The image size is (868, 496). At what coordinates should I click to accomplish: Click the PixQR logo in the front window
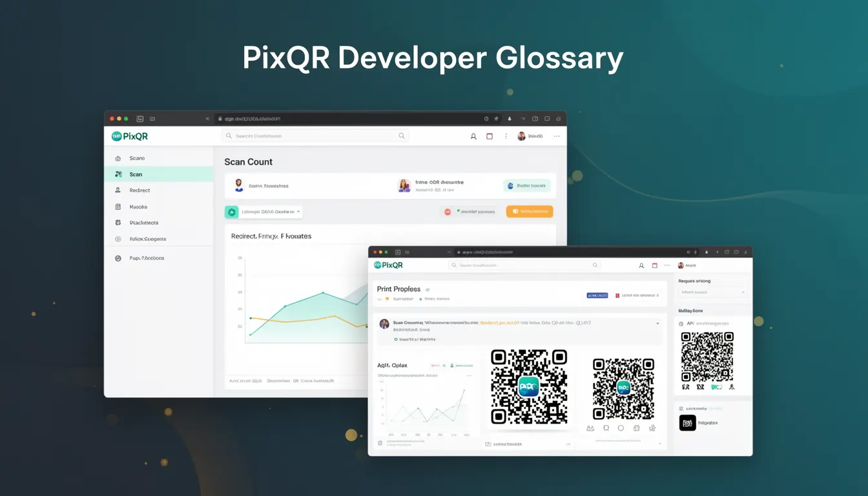[388, 265]
